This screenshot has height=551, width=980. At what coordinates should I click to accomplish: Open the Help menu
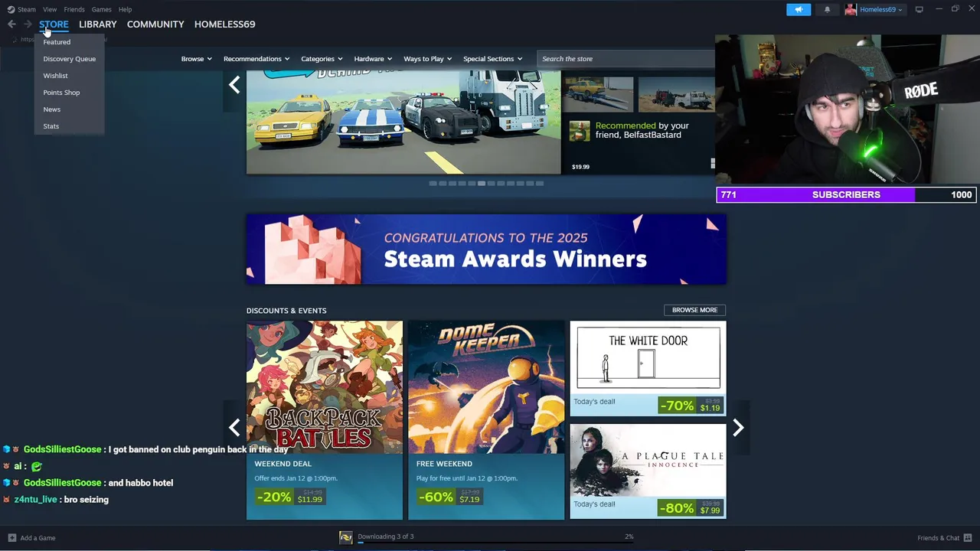tap(126, 9)
